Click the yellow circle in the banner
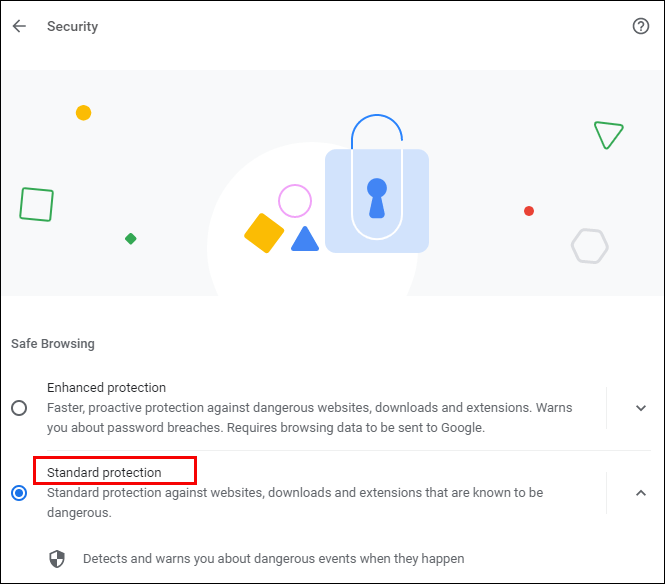665x584 pixels. (84, 113)
